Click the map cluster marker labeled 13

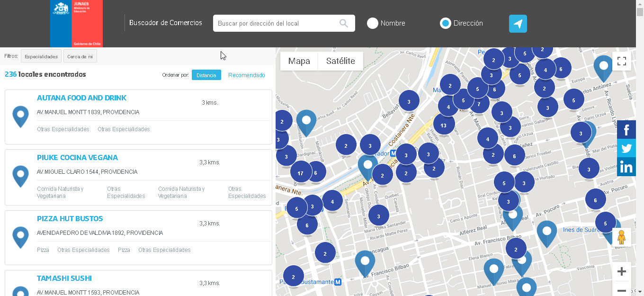443,126
